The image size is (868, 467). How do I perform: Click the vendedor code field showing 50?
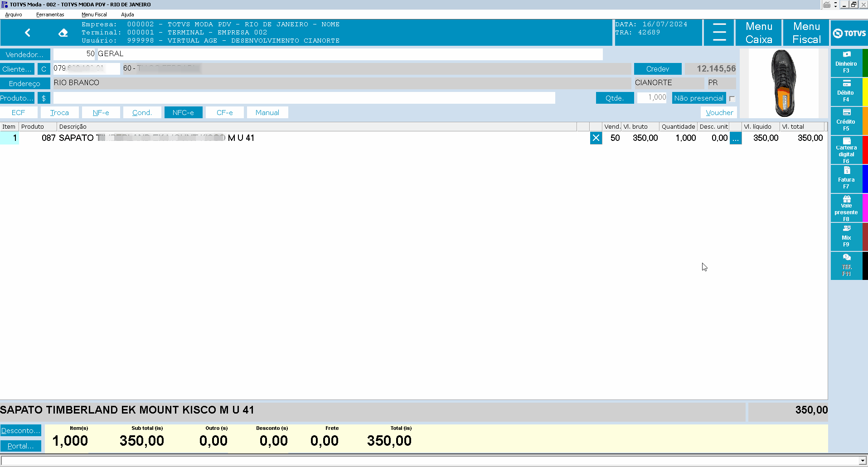(74, 54)
